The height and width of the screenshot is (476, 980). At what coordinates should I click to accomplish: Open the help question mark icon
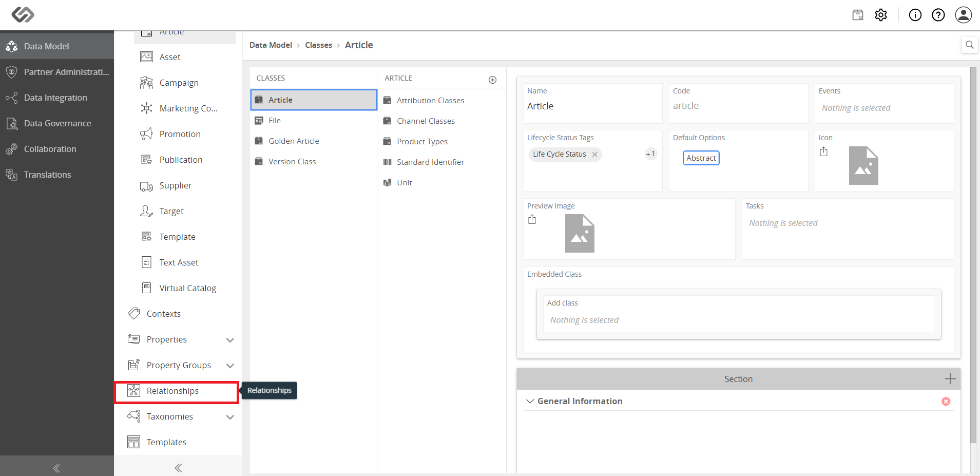click(x=938, y=15)
